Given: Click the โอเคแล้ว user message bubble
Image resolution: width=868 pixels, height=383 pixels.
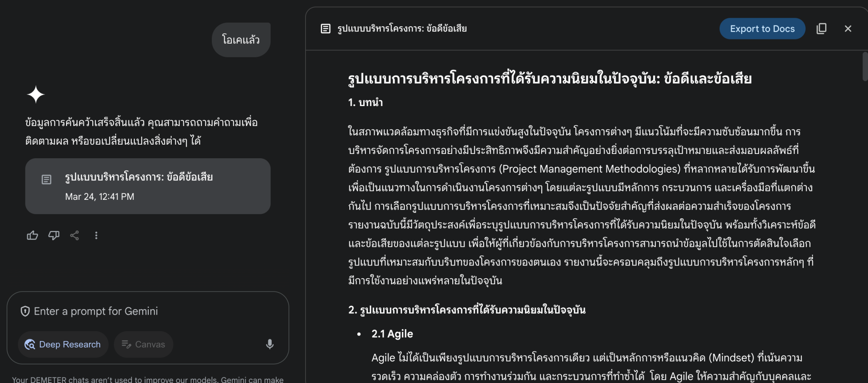Looking at the screenshot, I should 241,40.
